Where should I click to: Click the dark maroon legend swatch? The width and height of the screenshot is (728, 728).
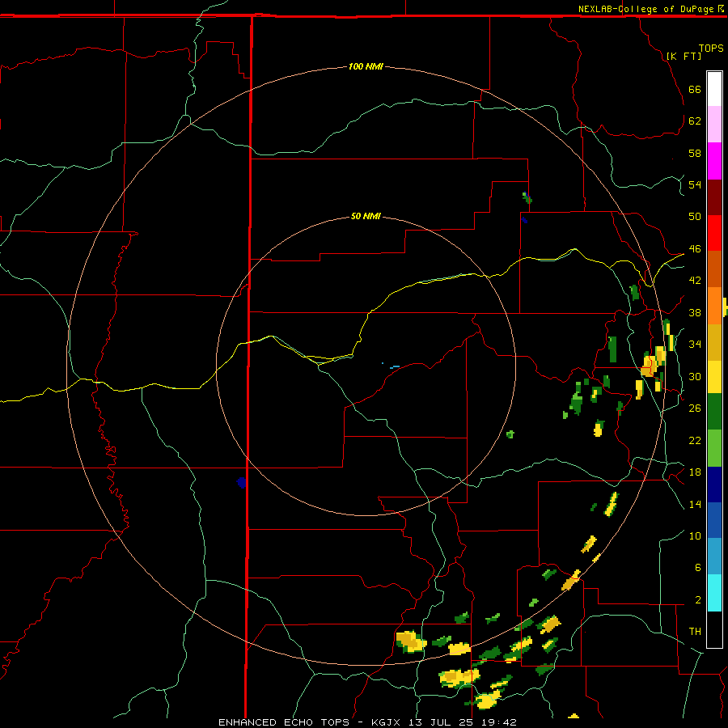[x=714, y=197]
